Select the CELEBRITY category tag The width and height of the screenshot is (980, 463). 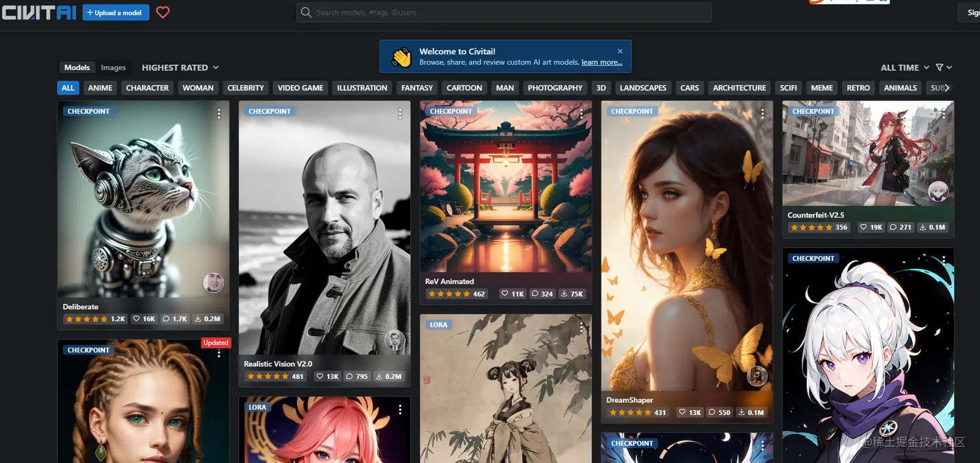coord(246,88)
